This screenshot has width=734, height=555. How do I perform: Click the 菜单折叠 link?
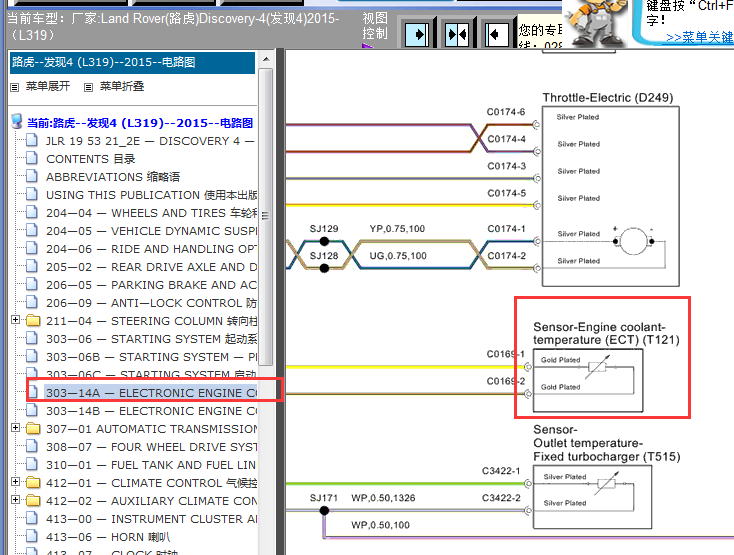(x=122, y=86)
